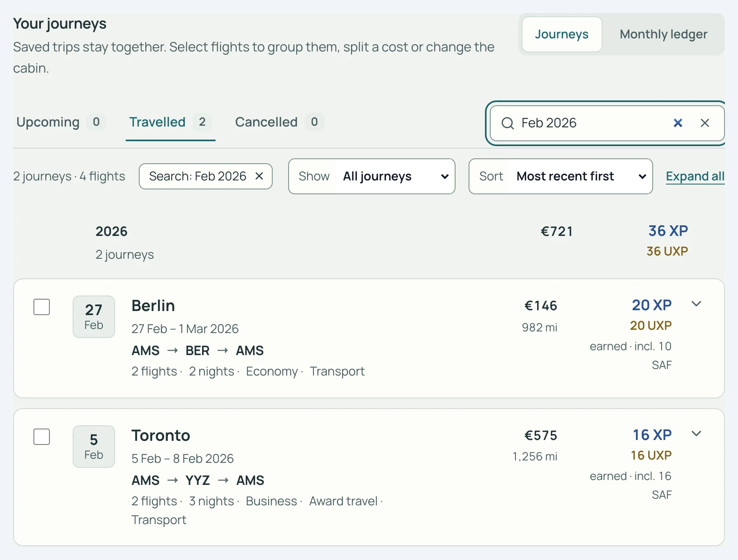Screen dimensions: 738x560
Task: Click the 36 XP yearly total
Action: [668, 231]
